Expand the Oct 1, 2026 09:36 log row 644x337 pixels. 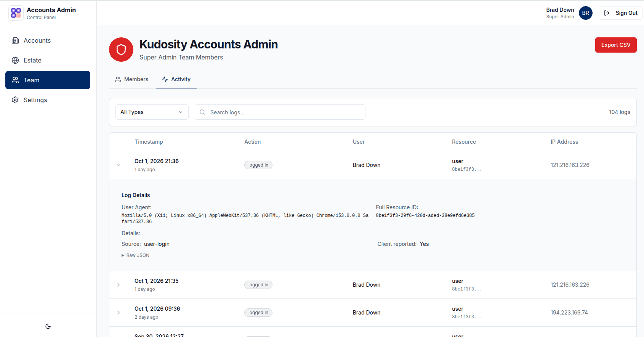[x=119, y=313]
